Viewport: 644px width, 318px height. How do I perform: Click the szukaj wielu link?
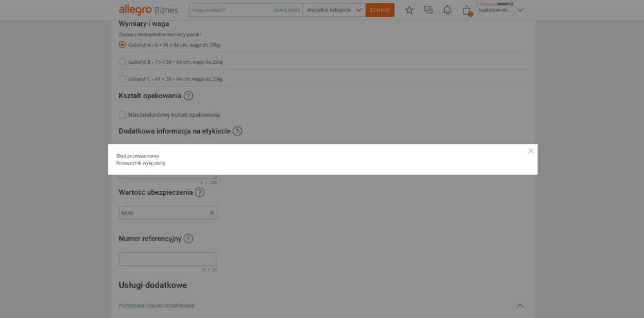(x=286, y=10)
